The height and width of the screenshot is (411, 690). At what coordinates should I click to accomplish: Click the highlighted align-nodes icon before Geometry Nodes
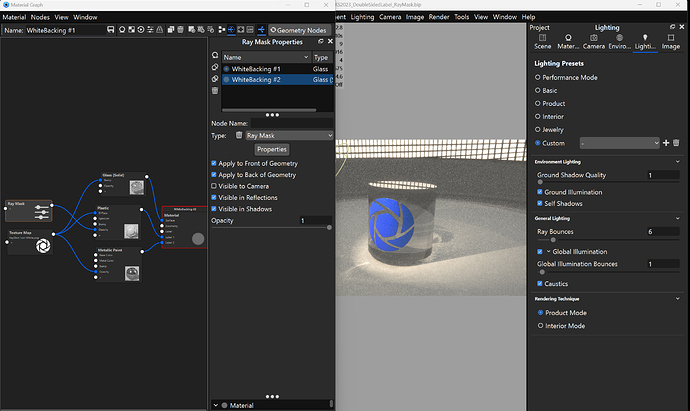(261, 30)
